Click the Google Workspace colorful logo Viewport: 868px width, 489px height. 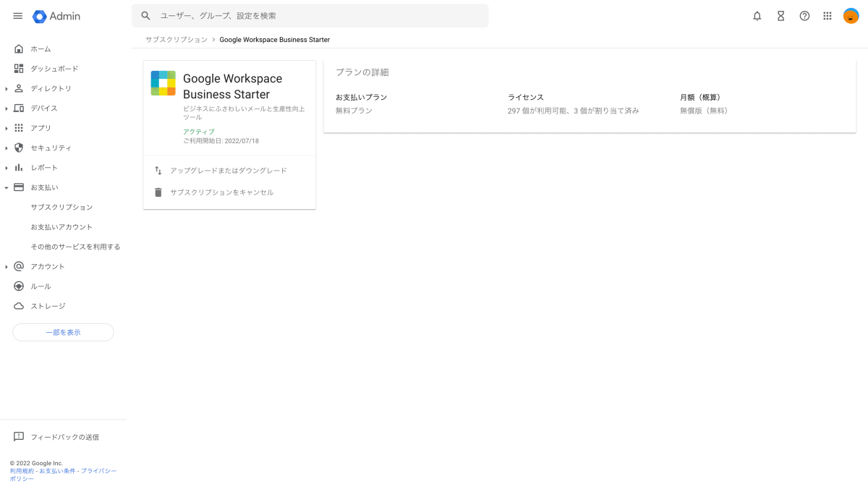[163, 83]
